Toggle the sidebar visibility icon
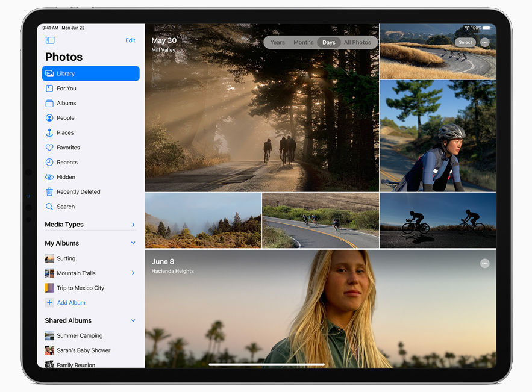Viewport: 532px width, 392px height. click(50, 40)
